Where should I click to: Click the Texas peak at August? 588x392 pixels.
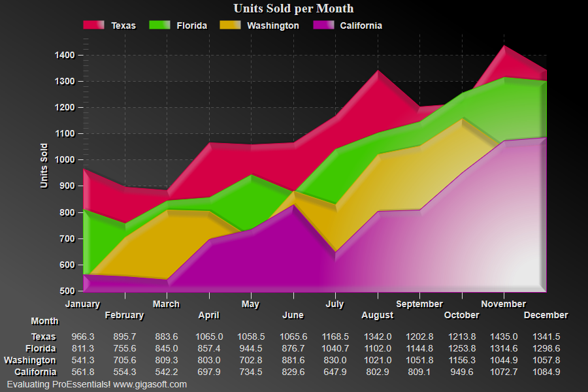(378, 71)
